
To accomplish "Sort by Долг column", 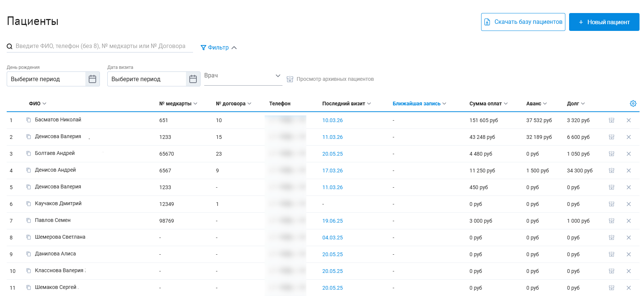I will click(x=576, y=104).
